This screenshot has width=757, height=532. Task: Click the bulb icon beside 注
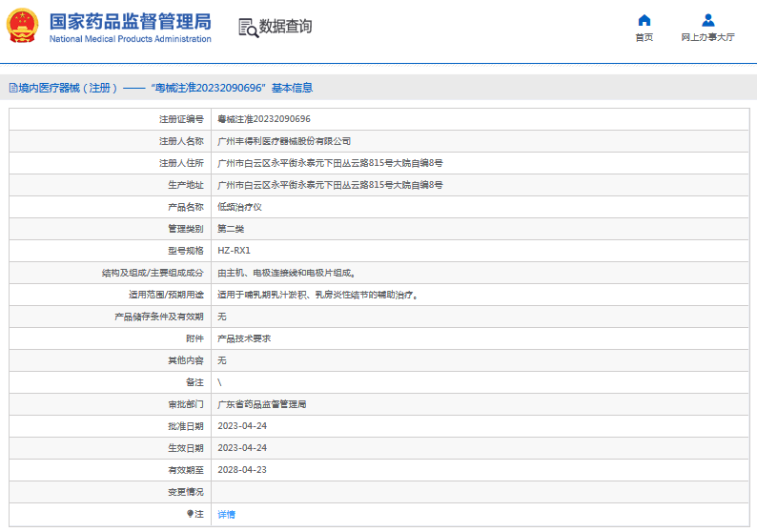coord(191,514)
